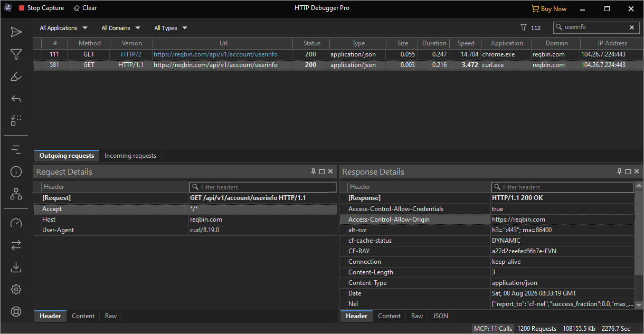Select the User-Agent request header row
644x334 pixels.
[x=185, y=230]
